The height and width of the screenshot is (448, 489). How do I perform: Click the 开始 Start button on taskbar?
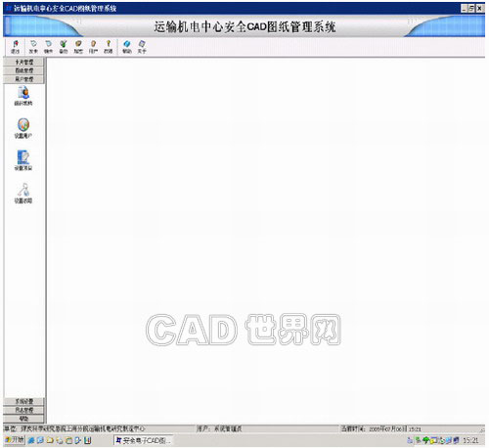15,440
